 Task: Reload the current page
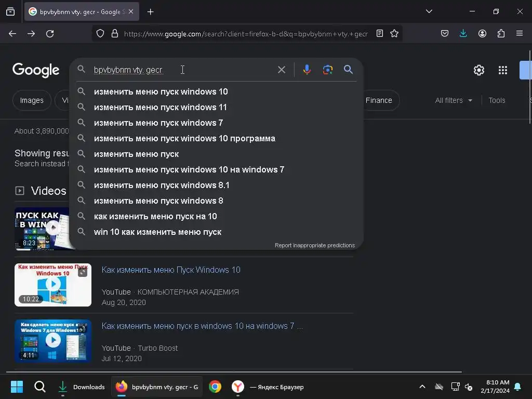(x=50, y=34)
